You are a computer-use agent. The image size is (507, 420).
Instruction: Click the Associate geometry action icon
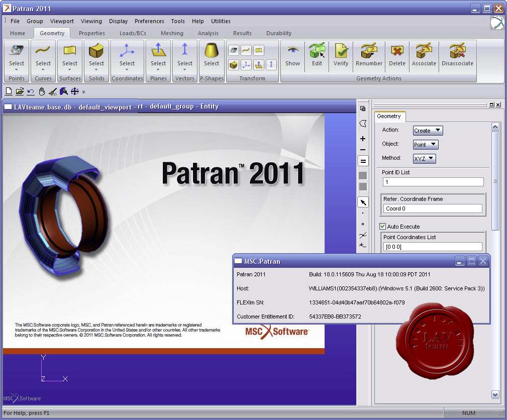point(424,51)
